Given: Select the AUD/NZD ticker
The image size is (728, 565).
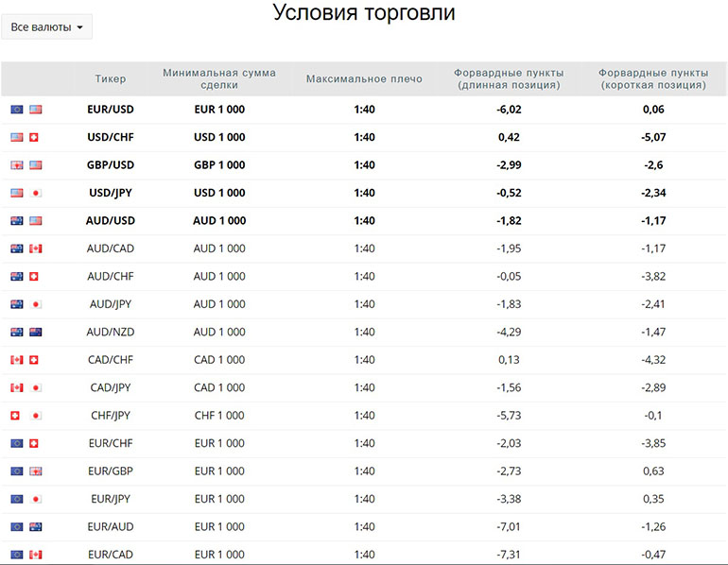Looking at the screenshot, I should coord(111,333).
